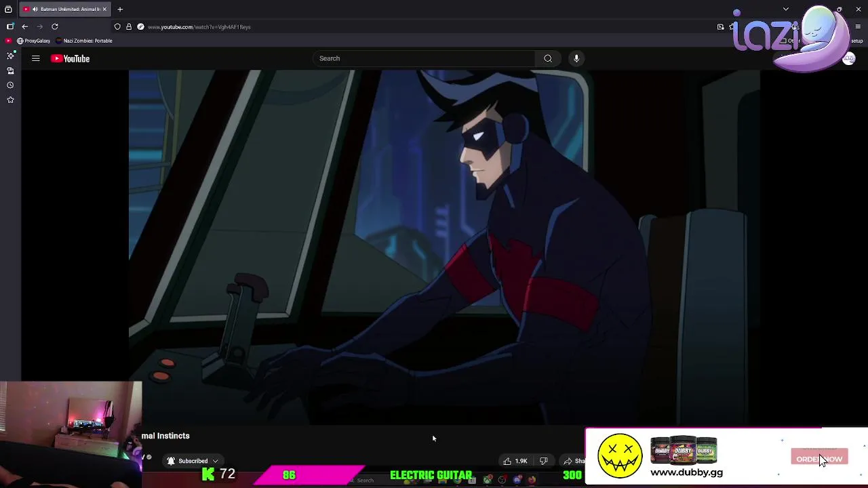Click the Subscribed bell button
Image resolution: width=868 pixels, height=488 pixels.
click(x=193, y=461)
